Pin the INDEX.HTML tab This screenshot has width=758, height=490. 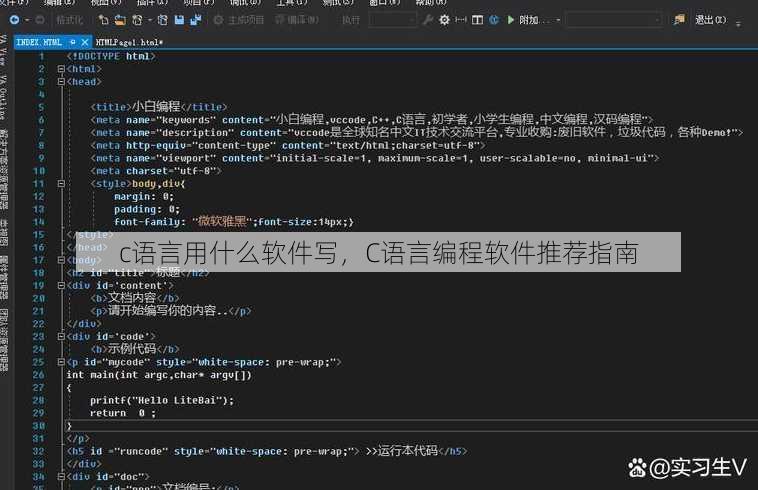[73, 43]
